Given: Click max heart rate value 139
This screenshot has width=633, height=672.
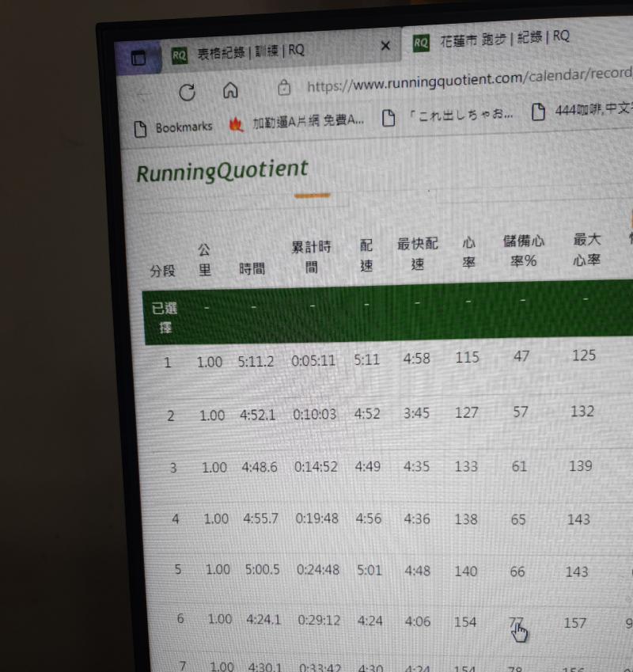Looking at the screenshot, I should click(581, 466).
